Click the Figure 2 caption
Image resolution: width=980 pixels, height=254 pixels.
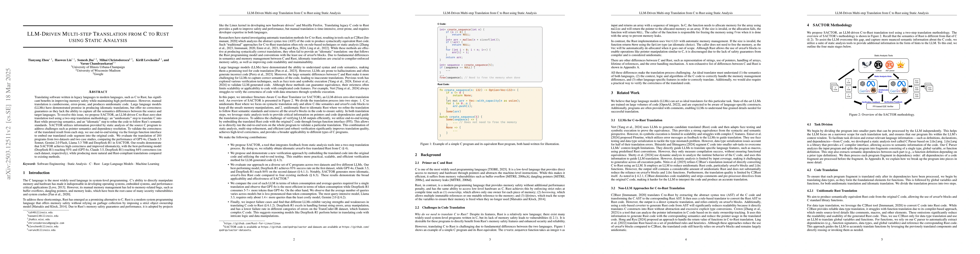[882, 114]
